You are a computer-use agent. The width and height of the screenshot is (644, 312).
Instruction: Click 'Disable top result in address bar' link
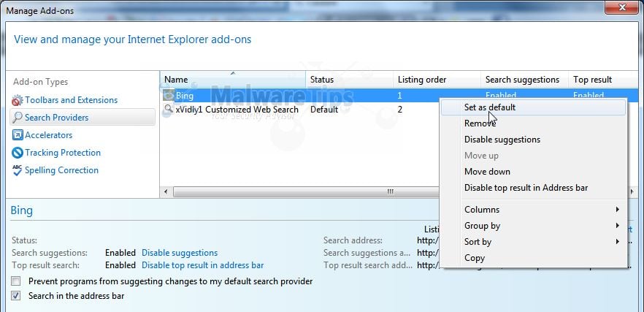click(202, 265)
